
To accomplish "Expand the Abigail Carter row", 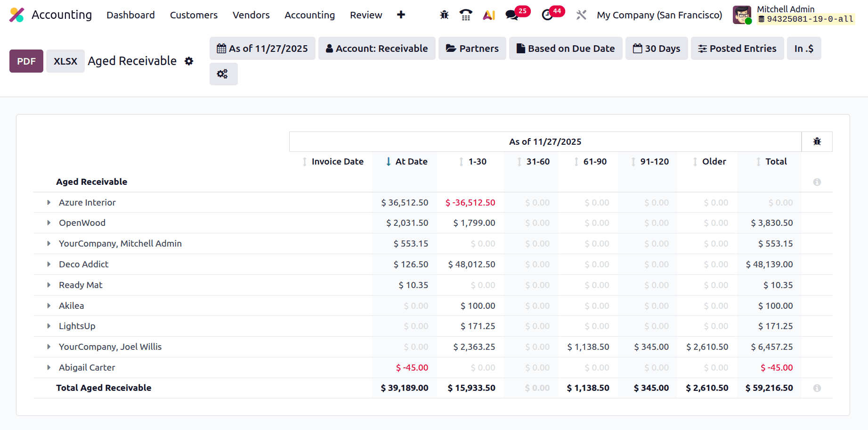I will coord(49,367).
